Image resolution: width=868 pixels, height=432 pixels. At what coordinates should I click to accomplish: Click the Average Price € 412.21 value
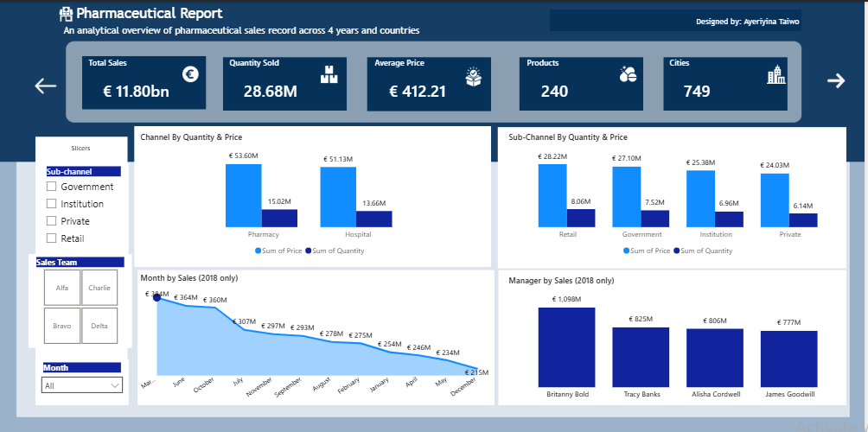[418, 92]
